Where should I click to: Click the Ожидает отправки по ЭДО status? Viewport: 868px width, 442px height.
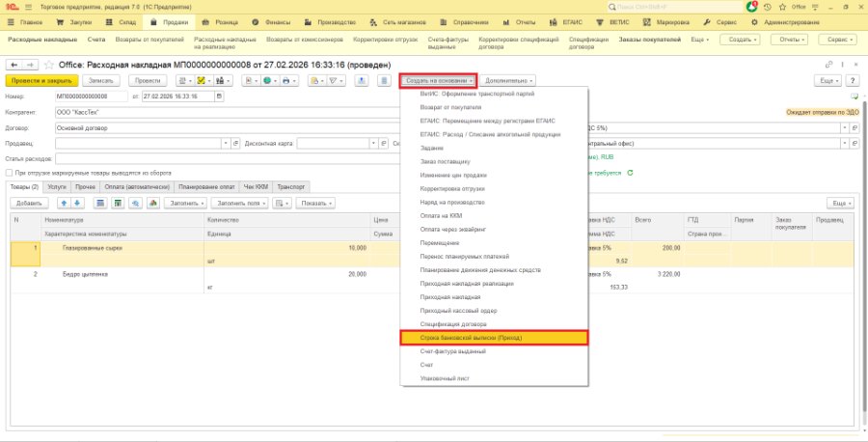pos(823,113)
